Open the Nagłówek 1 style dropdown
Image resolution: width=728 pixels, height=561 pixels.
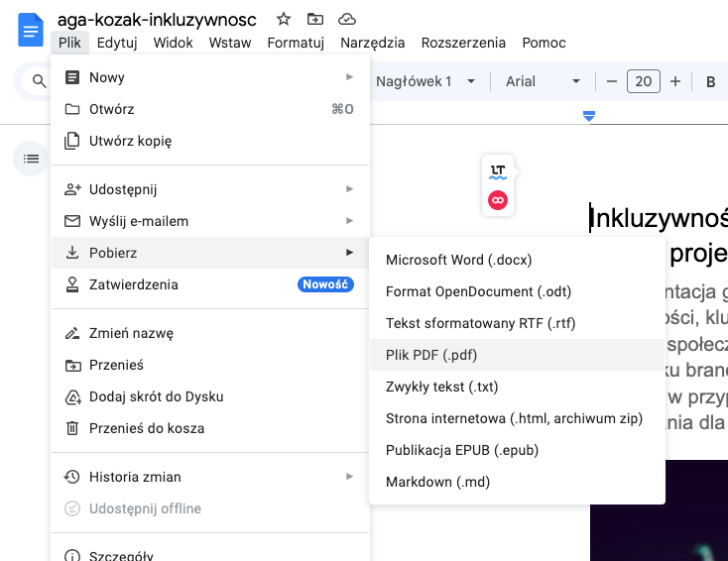(425, 82)
